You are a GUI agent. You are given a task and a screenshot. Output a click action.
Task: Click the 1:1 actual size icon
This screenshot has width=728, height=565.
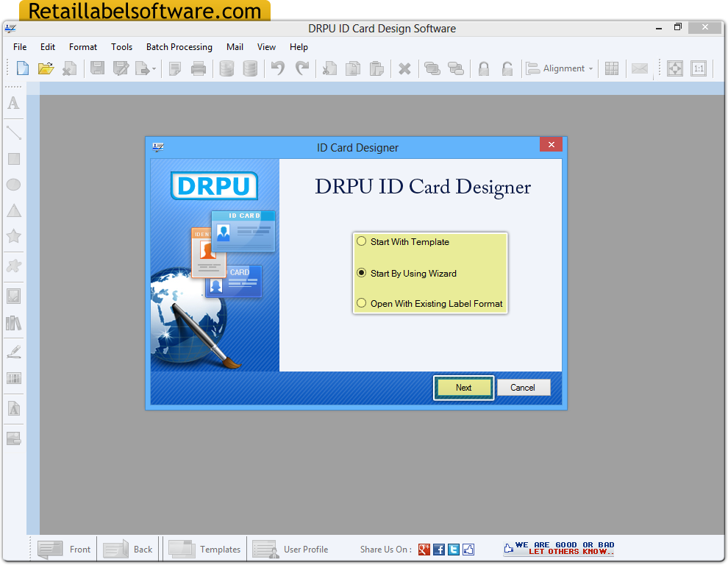tap(699, 68)
